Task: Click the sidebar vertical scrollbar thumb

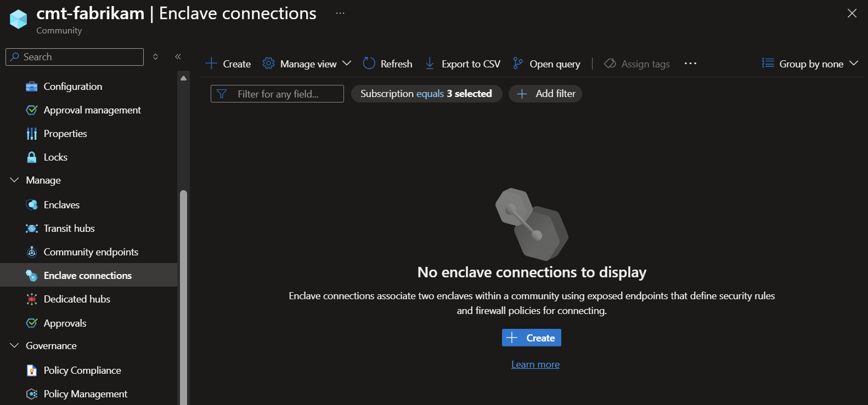Action: [183, 298]
